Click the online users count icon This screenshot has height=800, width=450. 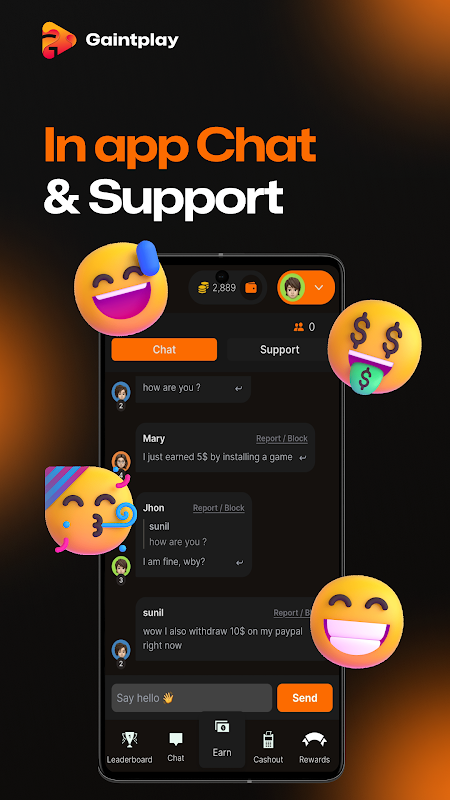coord(299,327)
